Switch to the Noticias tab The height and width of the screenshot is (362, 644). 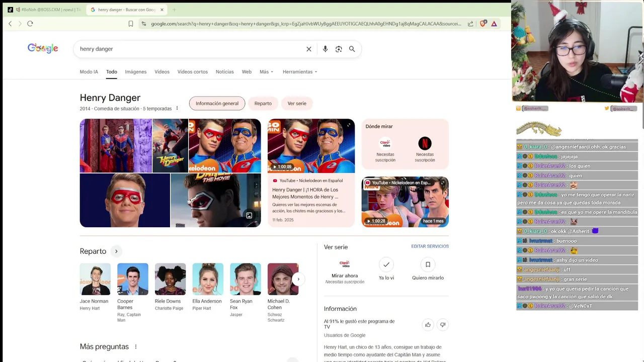[x=225, y=72]
